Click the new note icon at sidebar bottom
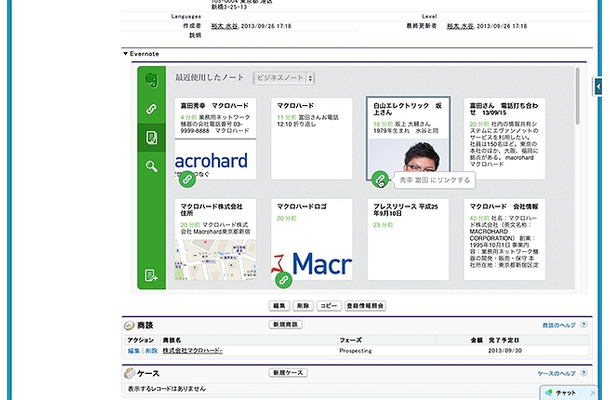610x400 pixels. (151, 275)
